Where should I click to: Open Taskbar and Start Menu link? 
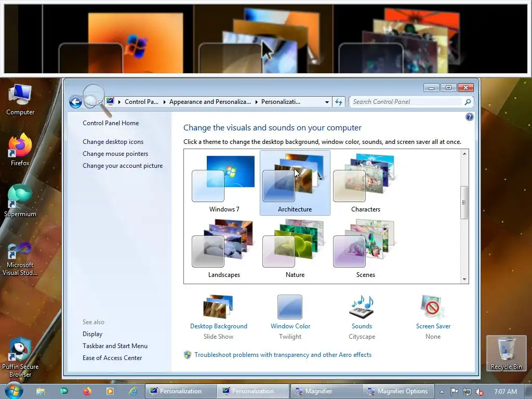tap(115, 345)
